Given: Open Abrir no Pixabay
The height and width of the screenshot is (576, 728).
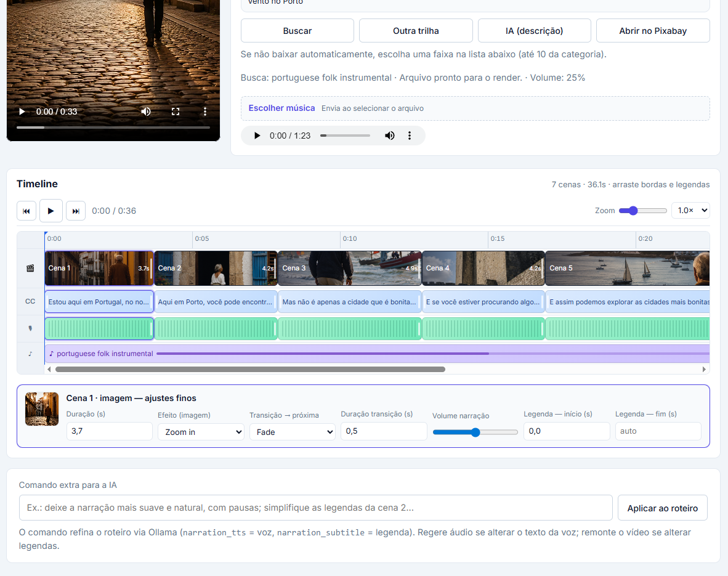Looking at the screenshot, I should 653,31.
